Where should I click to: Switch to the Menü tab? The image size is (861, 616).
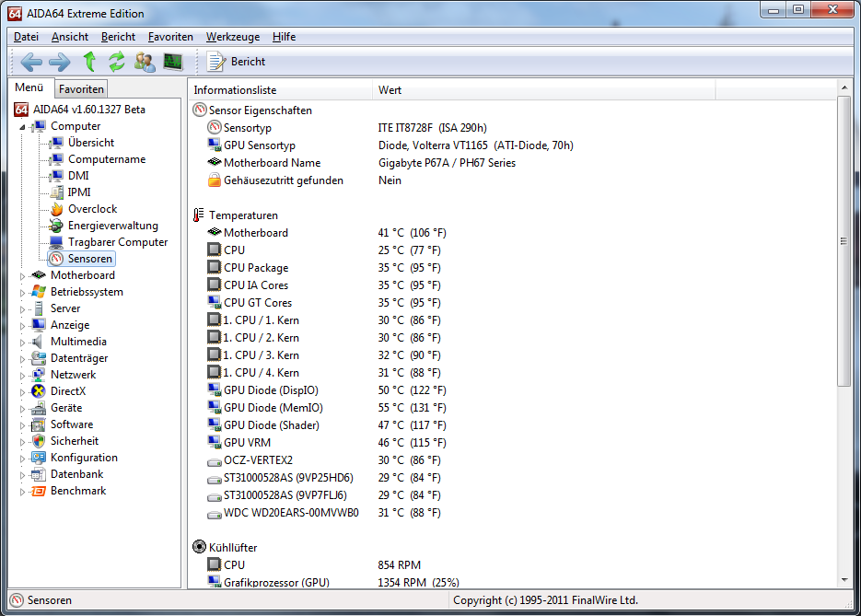click(29, 87)
